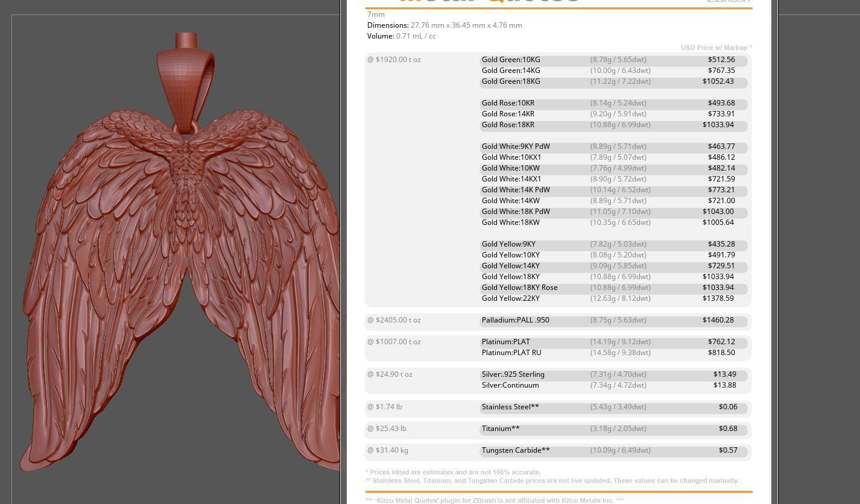Select the Gold Green:10KG row label
This screenshot has height=504, width=860.
(x=511, y=60)
